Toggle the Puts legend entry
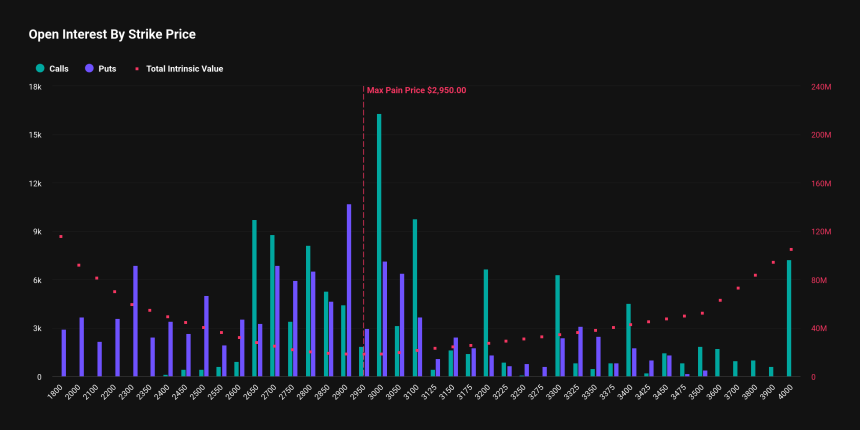860x430 pixels. (106, 69)
